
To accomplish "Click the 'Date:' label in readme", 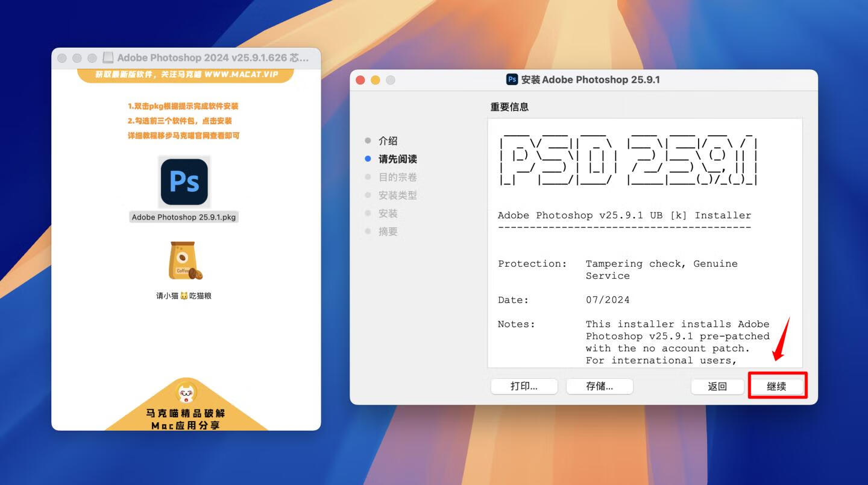I will 514,300.
